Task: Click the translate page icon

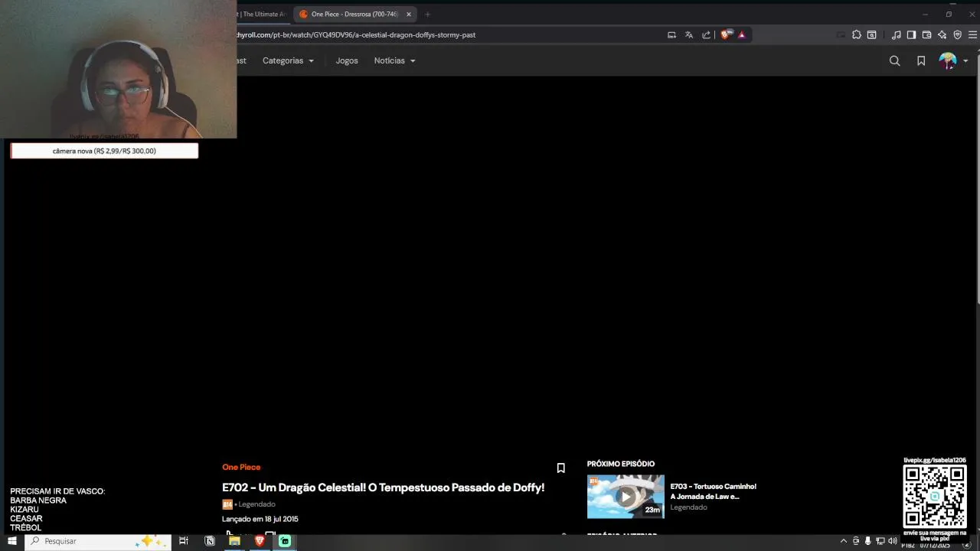Action: [x=688, y=34]
